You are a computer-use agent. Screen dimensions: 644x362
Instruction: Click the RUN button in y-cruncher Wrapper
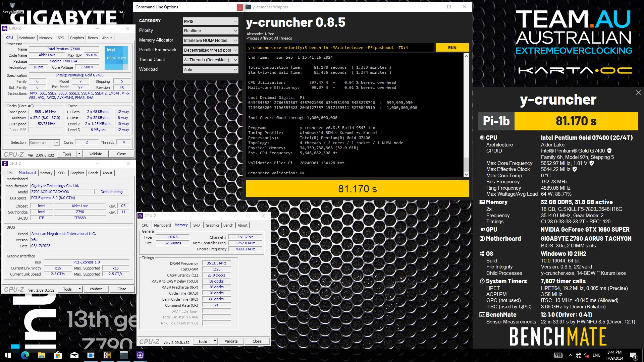click(452, 48)
